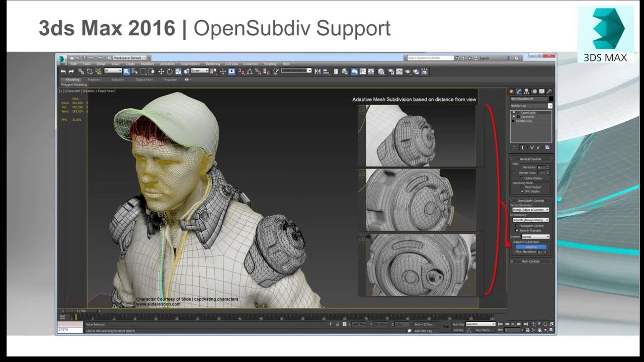Toggle the Angle Snap icon
The width and height of the screenshot is (644, 362).
coord(250,71)
